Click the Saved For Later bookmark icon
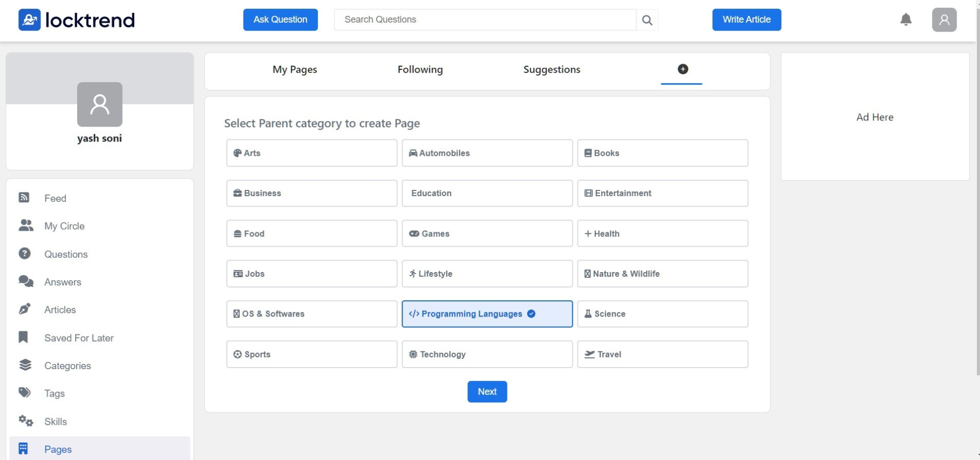The image size is (980, 460). [23, 337]
